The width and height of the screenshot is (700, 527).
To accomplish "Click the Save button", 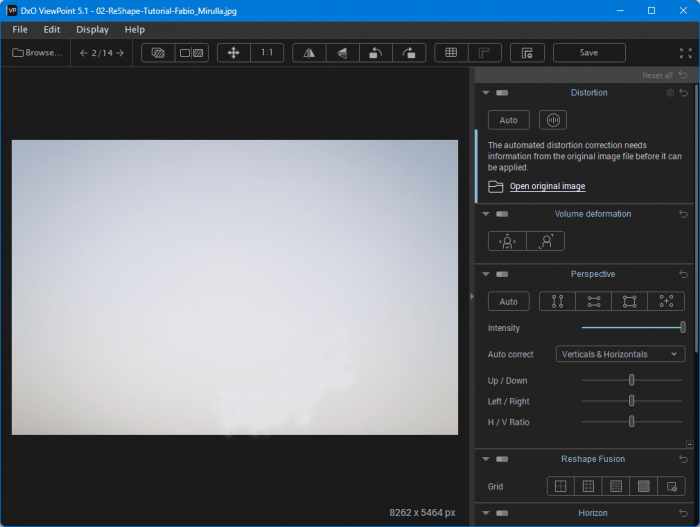I will pyautogui.click(x=589, y=53).
